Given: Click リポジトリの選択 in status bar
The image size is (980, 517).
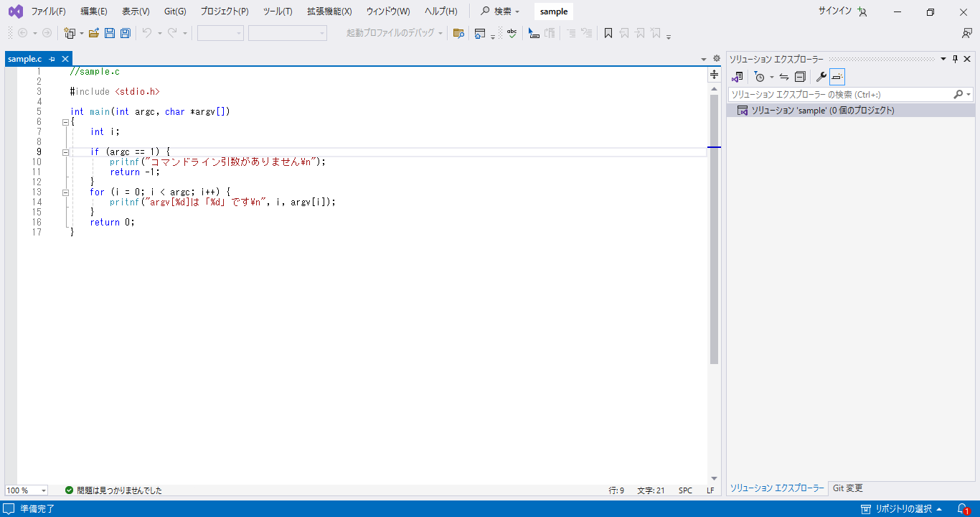Looking at the screenshot, I should click(x=903, y=508).
